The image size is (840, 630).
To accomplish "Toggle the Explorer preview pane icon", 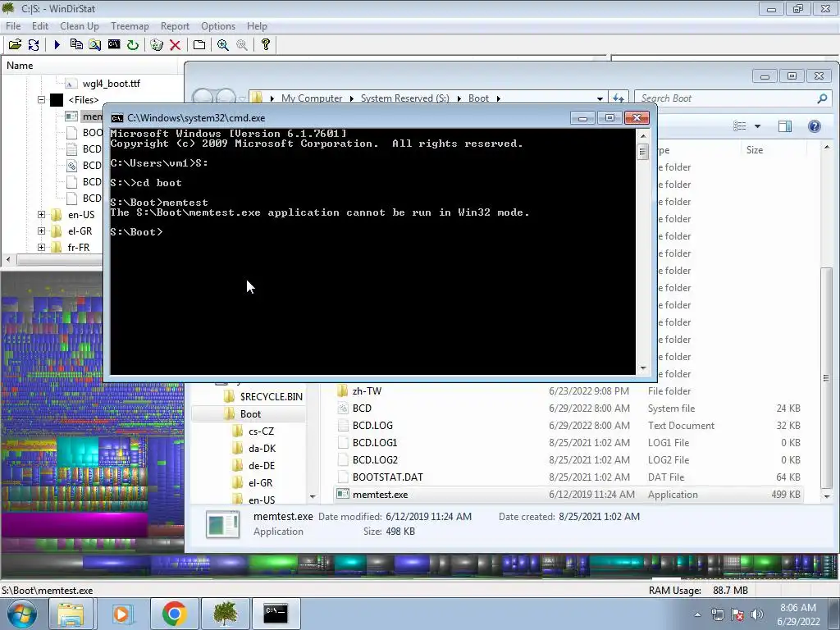I will [785, 126].
